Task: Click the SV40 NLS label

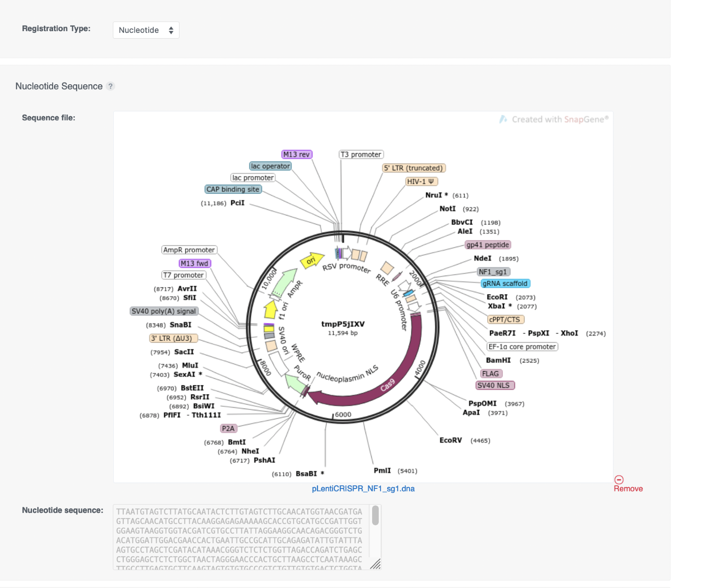Action: click(495, 385)
